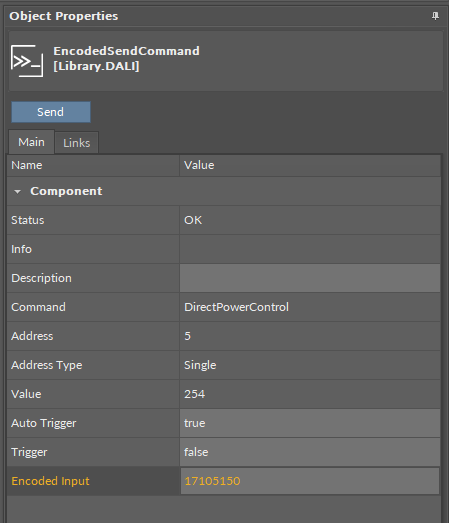Open the Address Type value Single

pos(310,365)
